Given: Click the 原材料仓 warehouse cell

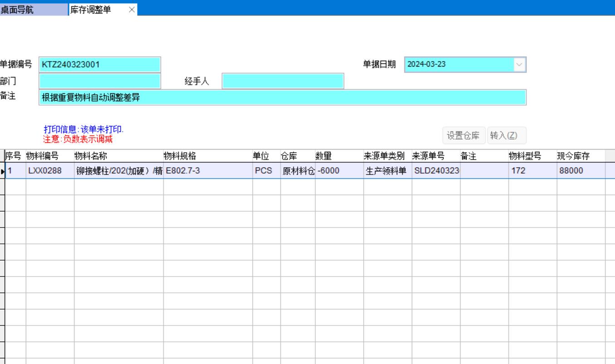Looking at the screenshot, I should coord(297,171).
